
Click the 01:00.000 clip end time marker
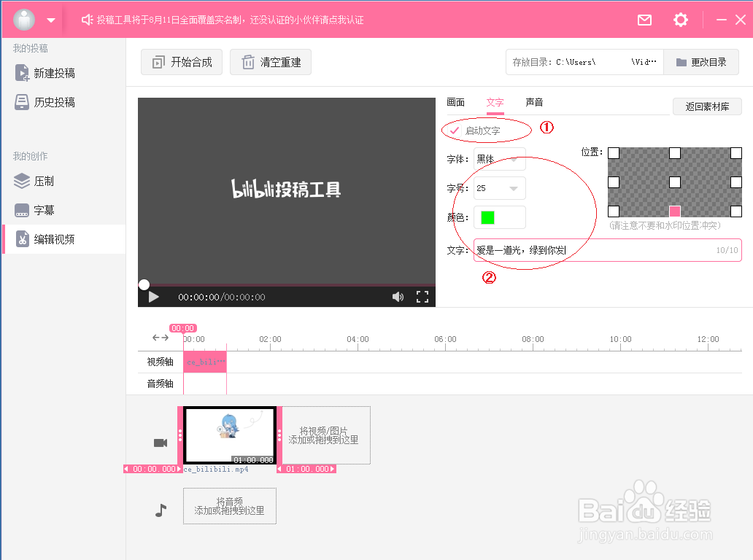click(307, 469)
